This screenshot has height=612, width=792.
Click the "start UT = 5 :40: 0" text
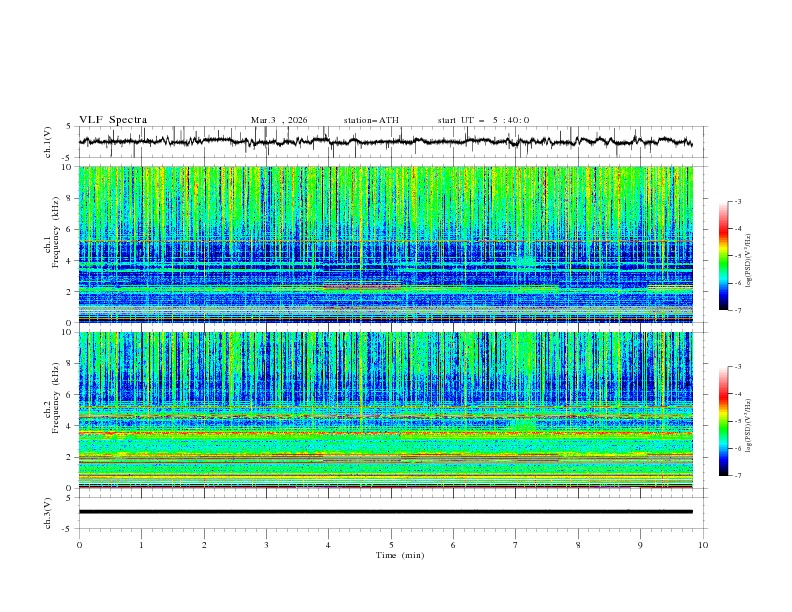point(483,120)
